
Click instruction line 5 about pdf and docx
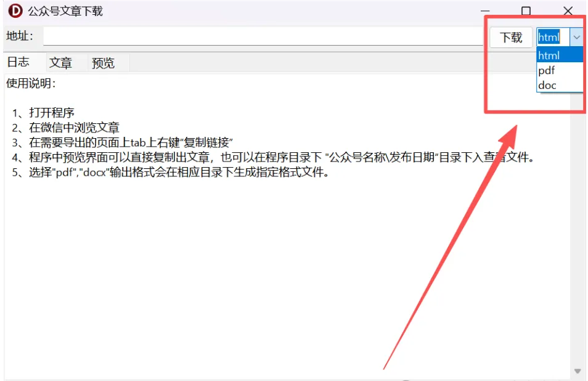click(x=171, y=172)
